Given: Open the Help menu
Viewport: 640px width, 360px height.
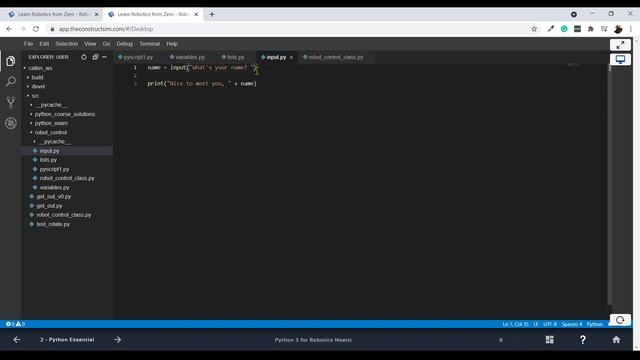Looking at the screenshot, I should pos(172,44).
